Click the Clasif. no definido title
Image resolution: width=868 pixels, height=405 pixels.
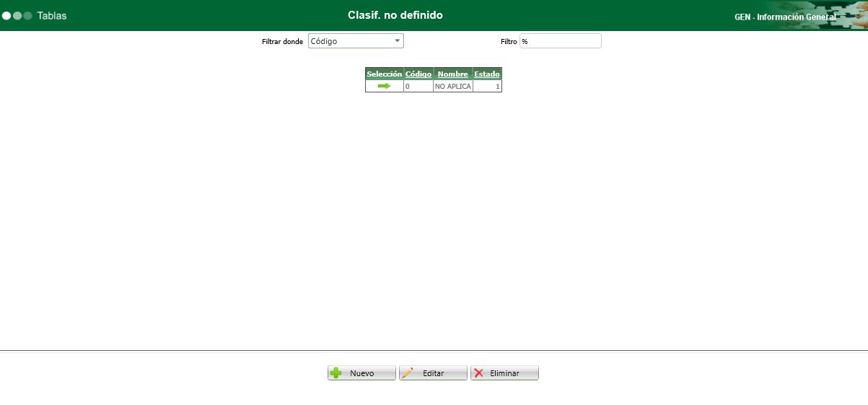tap(395, 14)
